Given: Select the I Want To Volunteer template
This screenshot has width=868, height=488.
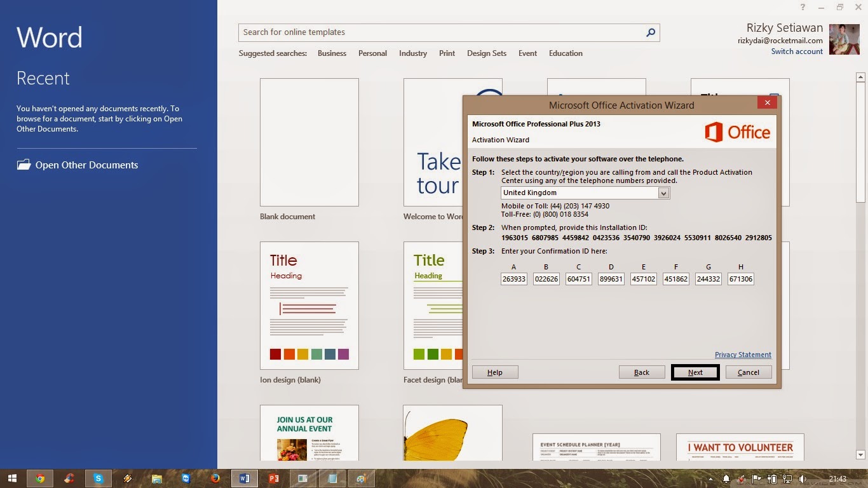Looking at the screenshot, I should pyautogui.click(x=740, y=447).
